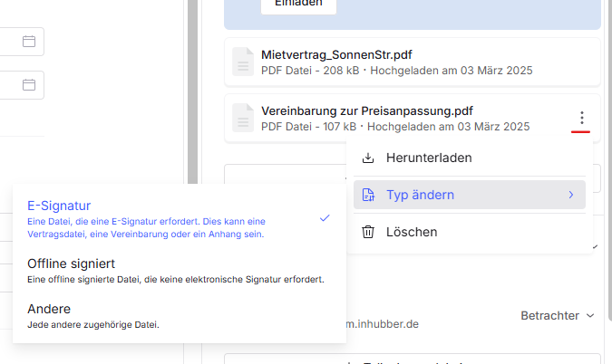Choose Löschen from the context menu

click(413, 233)
